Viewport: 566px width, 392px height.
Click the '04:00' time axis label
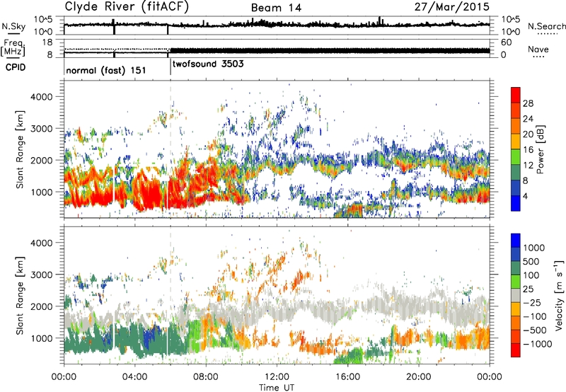[x=134, y=377]
